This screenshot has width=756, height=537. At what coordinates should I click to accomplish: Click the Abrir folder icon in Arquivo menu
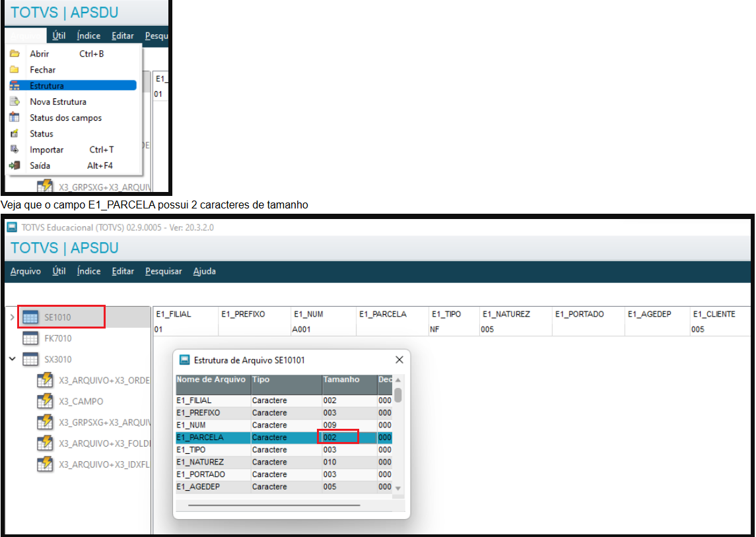point(15,53)
